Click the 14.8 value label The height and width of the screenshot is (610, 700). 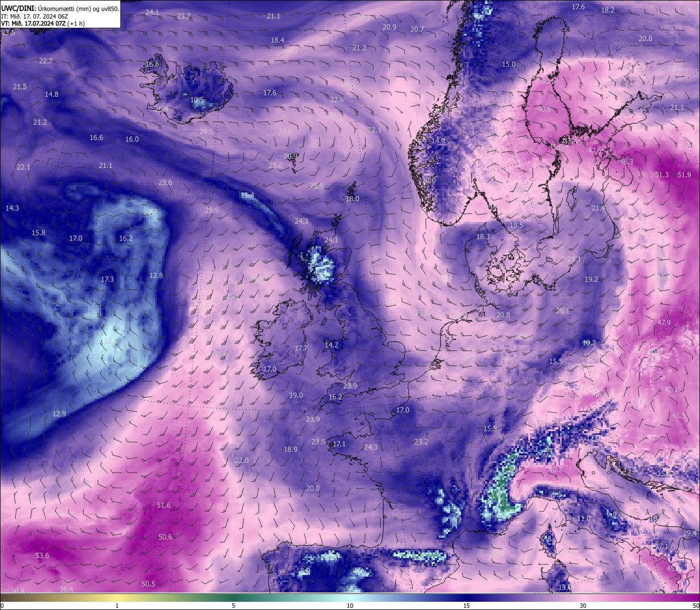coord(51,94)
